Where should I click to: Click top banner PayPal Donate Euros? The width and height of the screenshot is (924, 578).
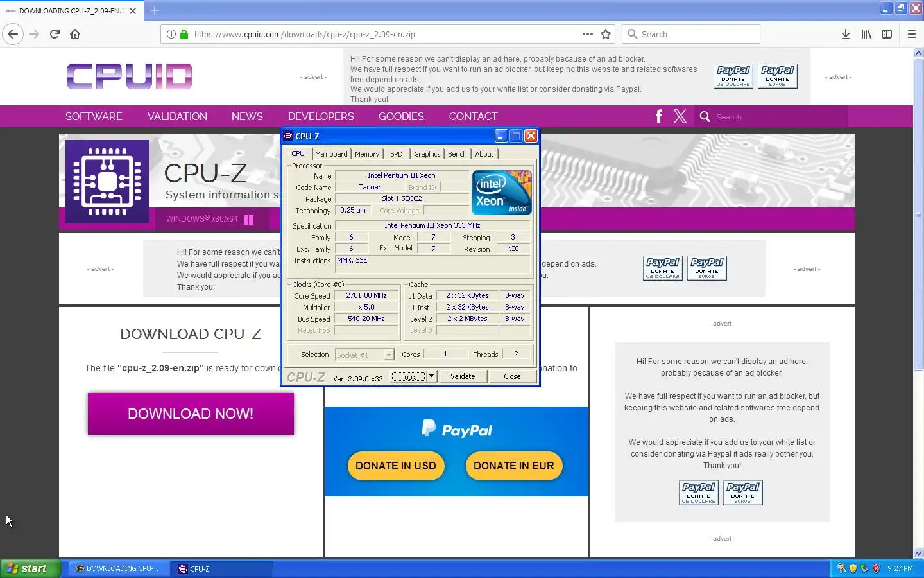[x=777, y=76]
